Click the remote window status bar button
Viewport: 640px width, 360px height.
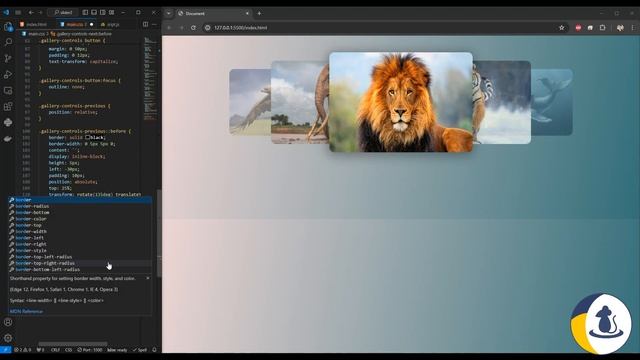pos(5,350)
